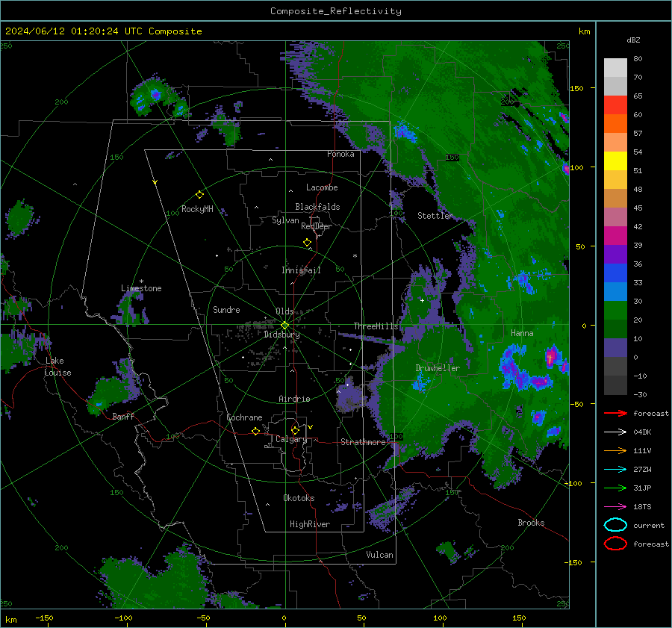The width and height of the screenshot is (672, 628).
Task: Select the dark orange swatch between 60 and 57
Action: point(615,124)
